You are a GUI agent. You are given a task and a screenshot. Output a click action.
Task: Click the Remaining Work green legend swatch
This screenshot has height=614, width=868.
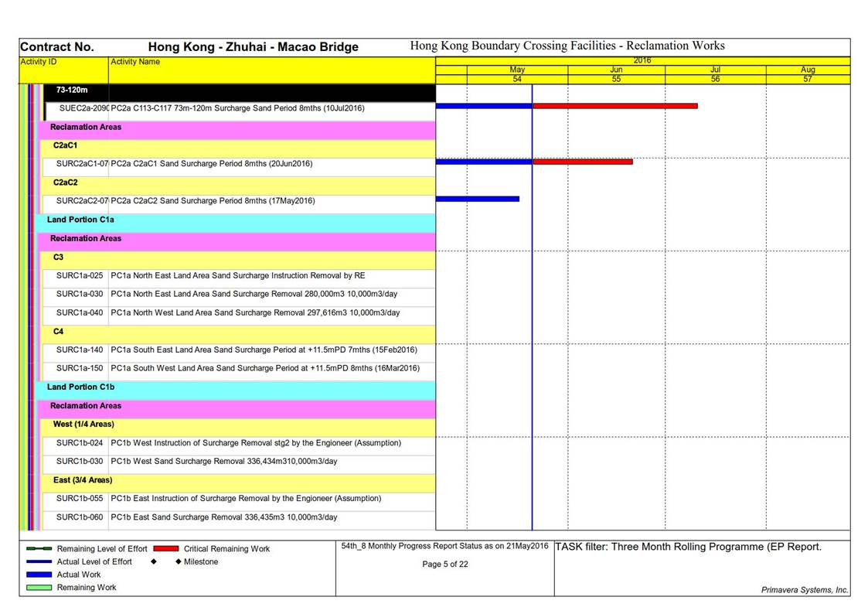(39, 588)
